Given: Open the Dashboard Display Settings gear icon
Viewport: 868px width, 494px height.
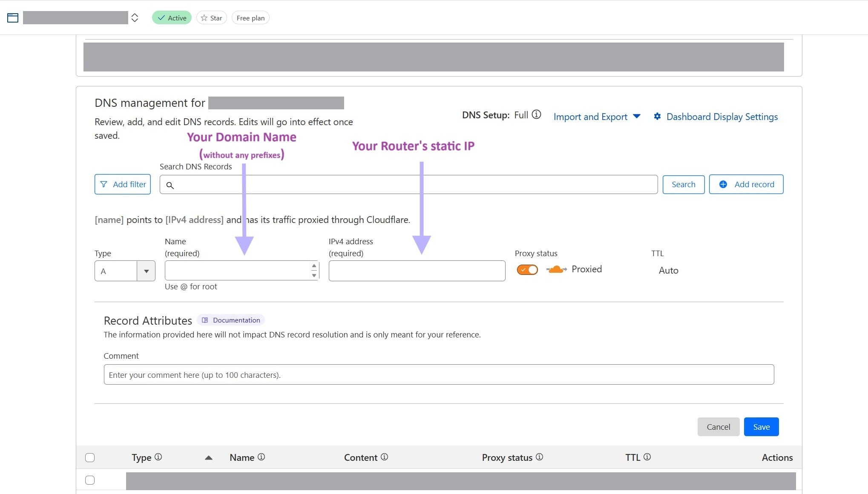Looking at the screenshot, I should 657,116.
